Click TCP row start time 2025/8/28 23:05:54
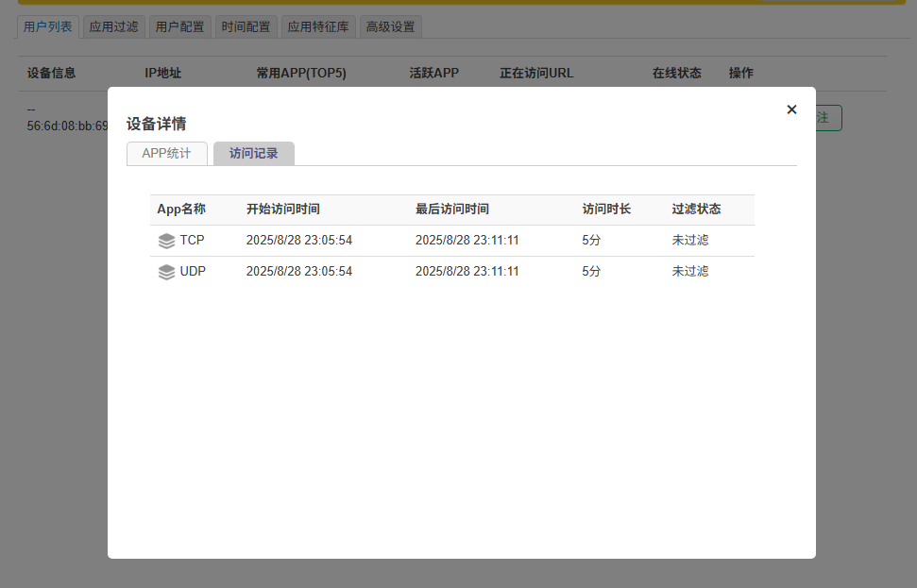The height and width of the screenshot is (588, 917). click(x=298, y=241)
